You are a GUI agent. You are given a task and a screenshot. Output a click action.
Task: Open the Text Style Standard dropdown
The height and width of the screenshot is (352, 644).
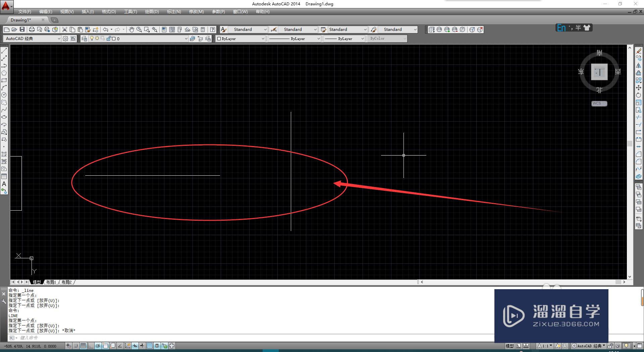[x=248, y=30]
